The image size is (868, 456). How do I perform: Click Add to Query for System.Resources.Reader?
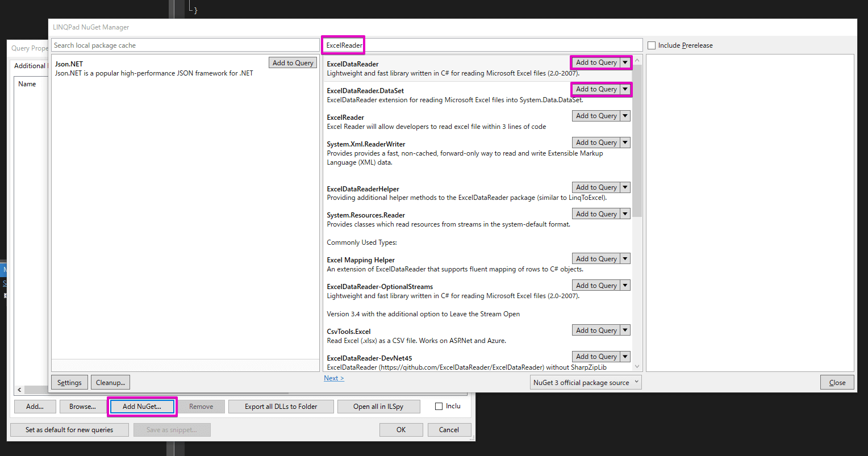(x=596, y=214)
